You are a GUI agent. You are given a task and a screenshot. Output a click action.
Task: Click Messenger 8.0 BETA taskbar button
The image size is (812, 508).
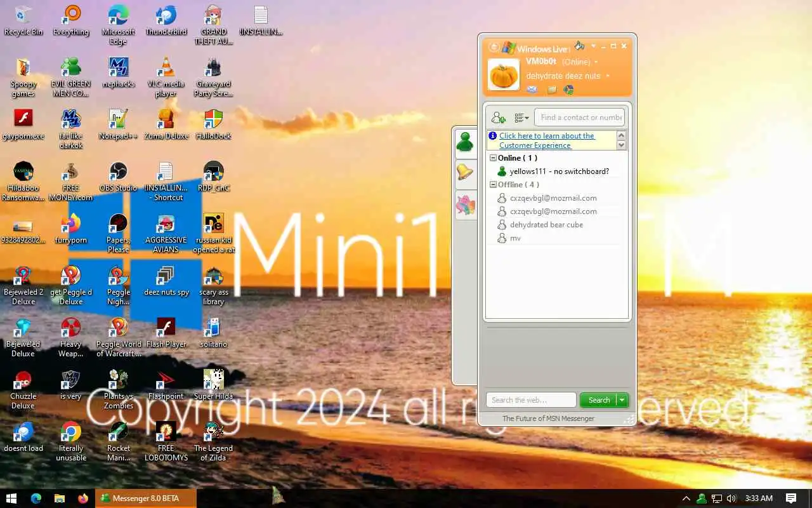(146, 498)
